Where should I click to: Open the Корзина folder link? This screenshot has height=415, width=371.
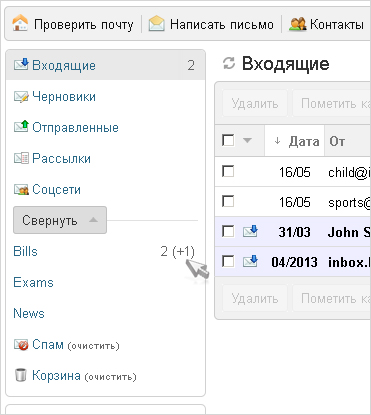click(56, 375)
